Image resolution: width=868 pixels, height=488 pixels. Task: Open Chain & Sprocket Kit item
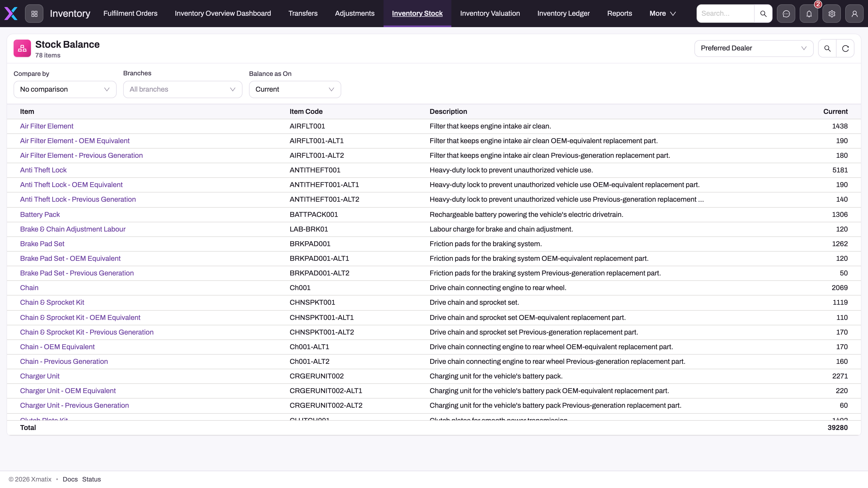(x=52, y=303)
